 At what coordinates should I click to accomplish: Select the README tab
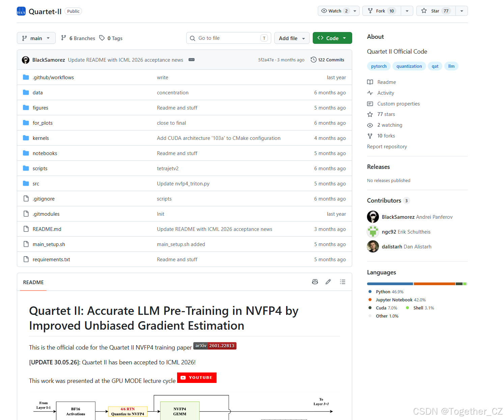click(33, 282)
